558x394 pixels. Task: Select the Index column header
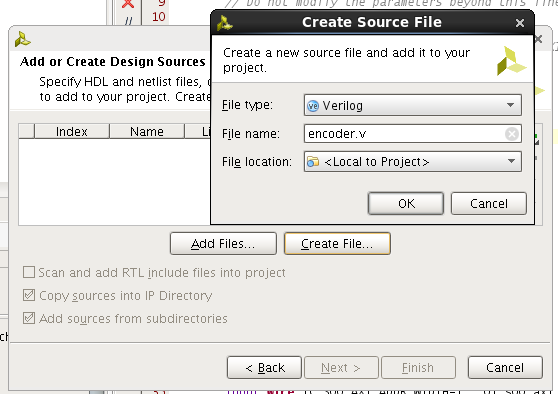[x=72, y=131]
